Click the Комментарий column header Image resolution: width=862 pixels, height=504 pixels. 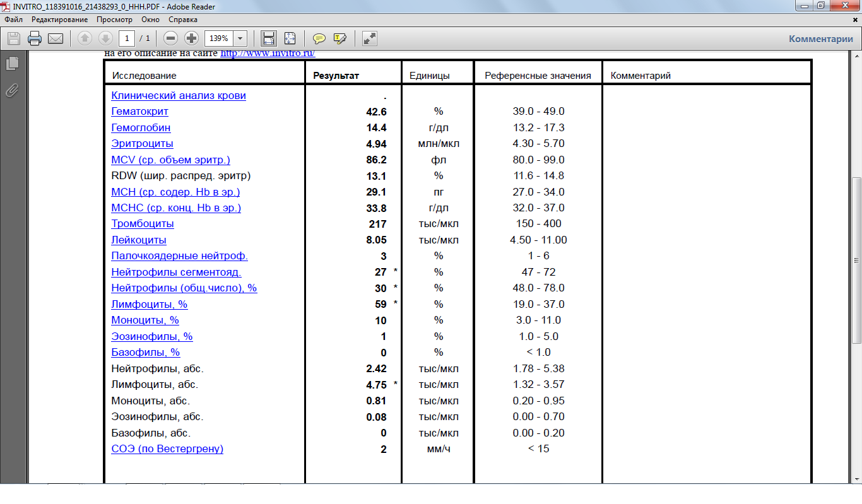(641, 76)
